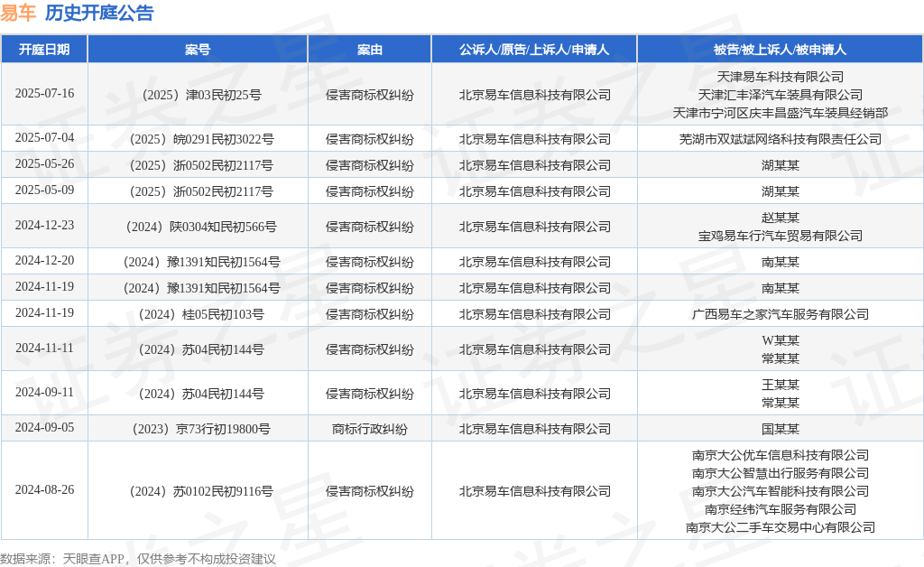Image resolution: width=924 pixels, height=567 pixels.
Task: Click the date 2025-07-16
Action: tap(44, 93)
